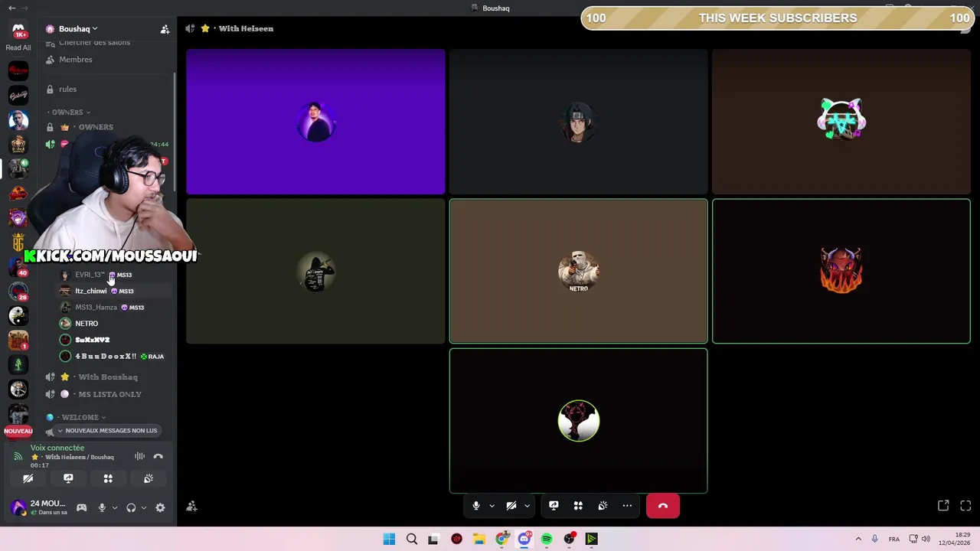Open the Membres list entry
Image resolution: width=980 pixels, height=551 pixels.
point(75,60)
